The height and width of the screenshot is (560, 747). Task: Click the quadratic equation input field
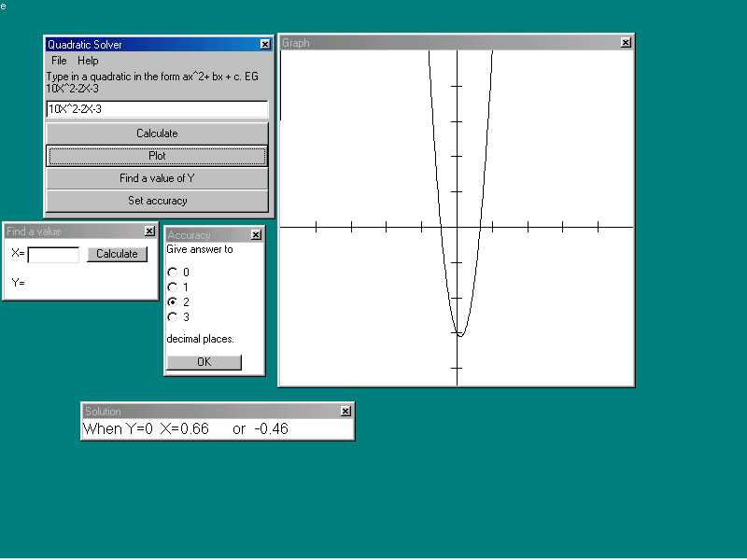157,109
